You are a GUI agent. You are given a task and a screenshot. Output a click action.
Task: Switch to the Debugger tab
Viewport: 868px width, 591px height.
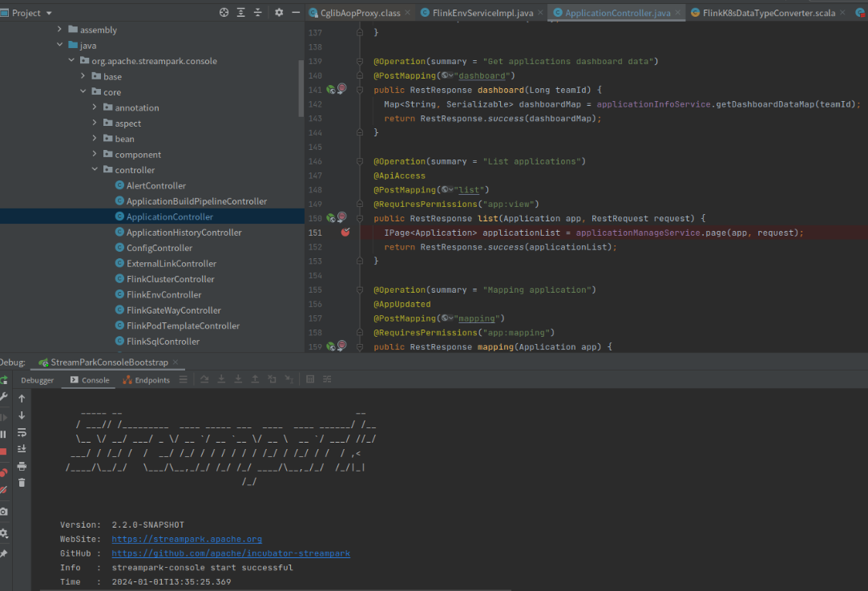[x=38, y=380]
